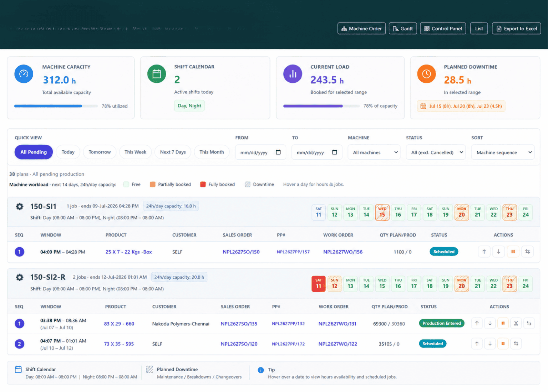548x392 pixels.
Task: Pause the NPL2627WO/156 job
Action: (513, 252)
